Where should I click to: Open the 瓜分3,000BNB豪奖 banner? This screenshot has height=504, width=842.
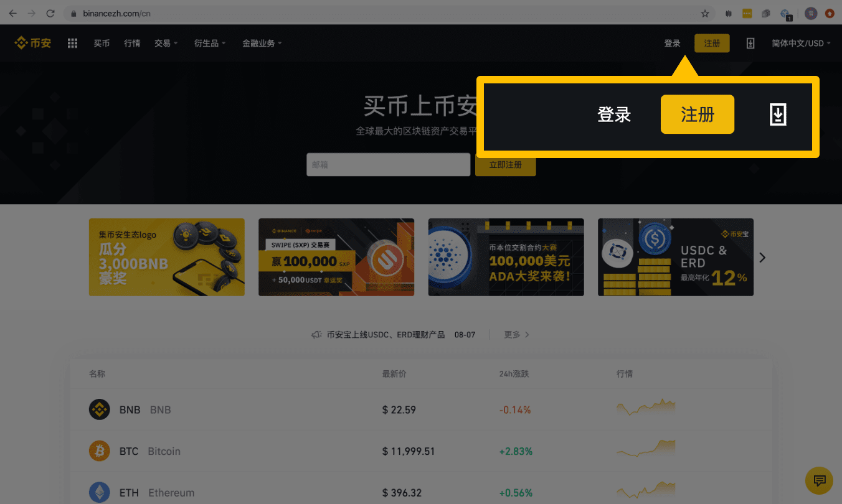(167, 257)
